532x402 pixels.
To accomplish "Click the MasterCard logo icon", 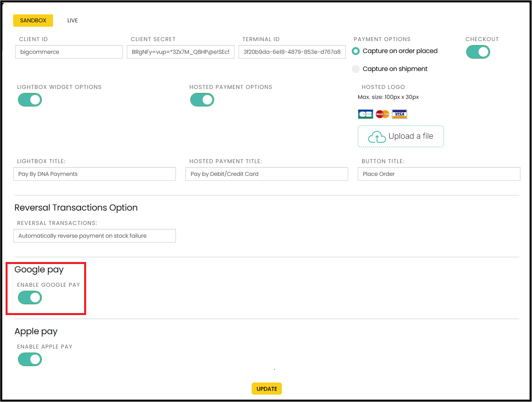I will coord(382,114).
